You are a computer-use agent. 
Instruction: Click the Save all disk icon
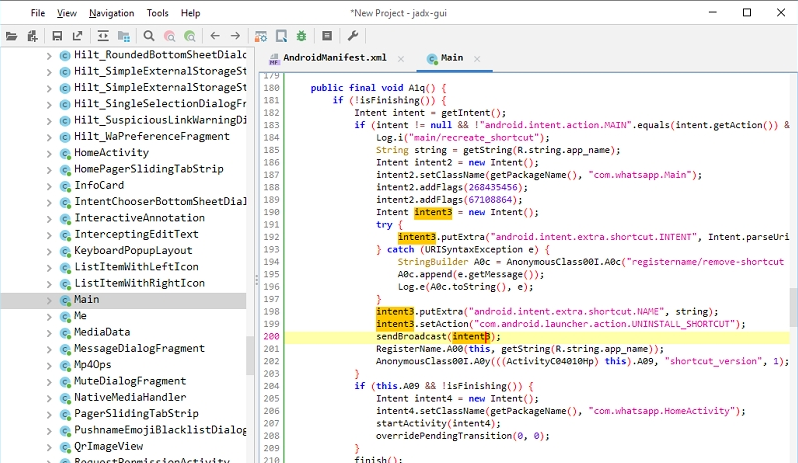tap(57, 36)
